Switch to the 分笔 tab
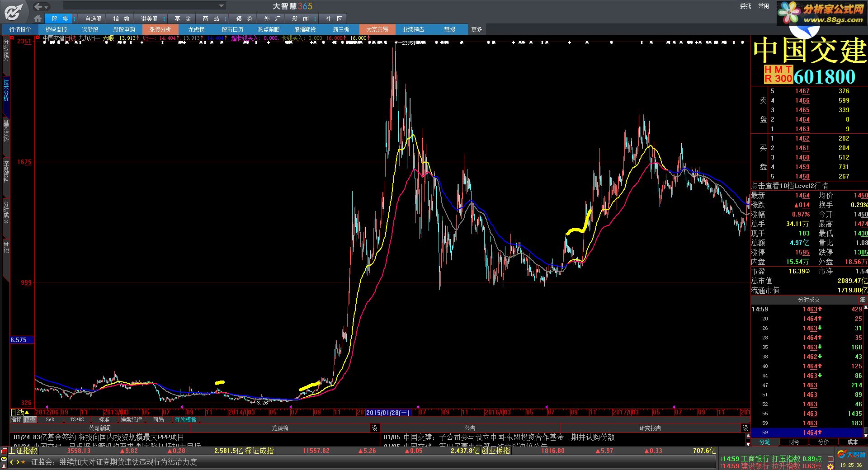The height and width of the screenshot is (470, 868). (764, 442)
